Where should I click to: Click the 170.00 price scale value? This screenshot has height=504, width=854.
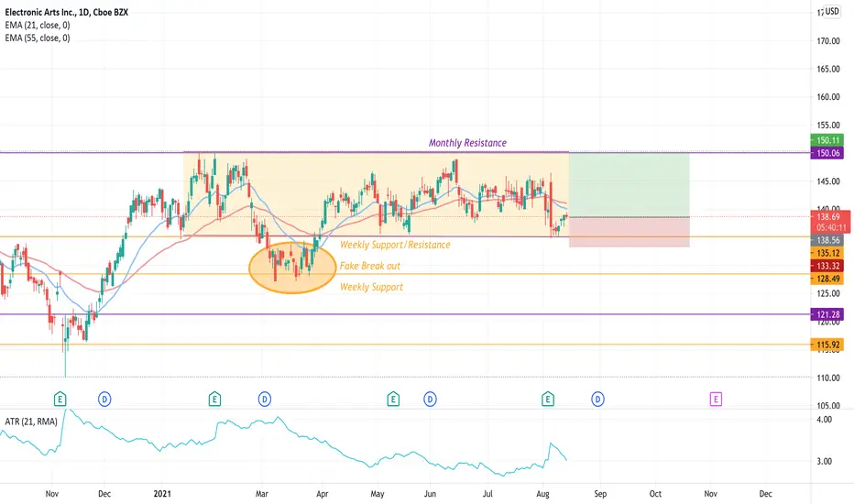click(828, 41)
